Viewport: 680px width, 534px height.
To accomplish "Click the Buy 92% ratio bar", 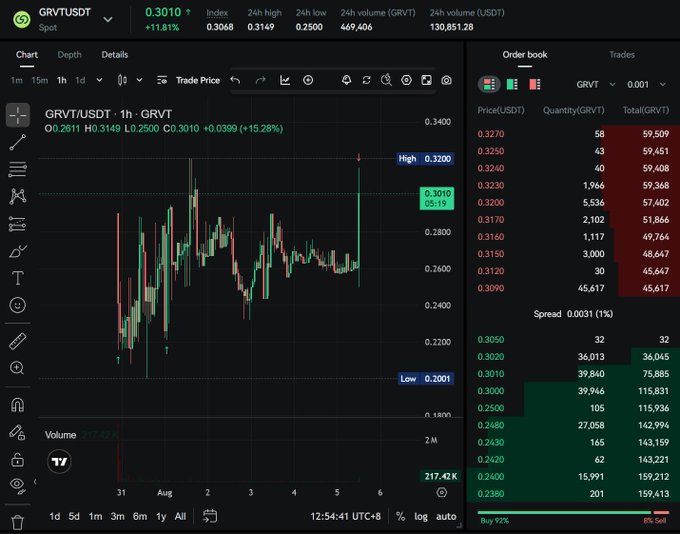I will click(564, 513).
